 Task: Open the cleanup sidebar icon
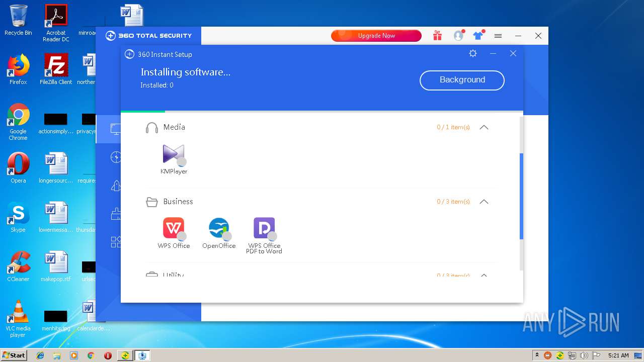(x=116, y=214)
